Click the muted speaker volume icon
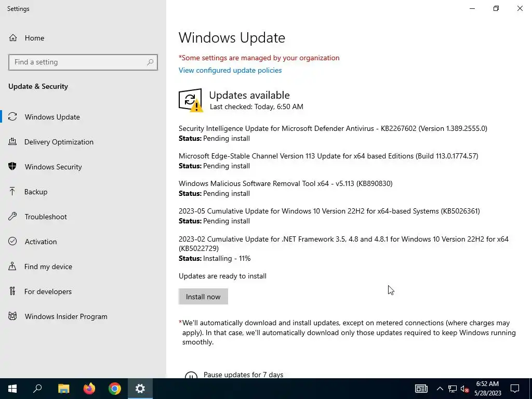 coord(464,389)
